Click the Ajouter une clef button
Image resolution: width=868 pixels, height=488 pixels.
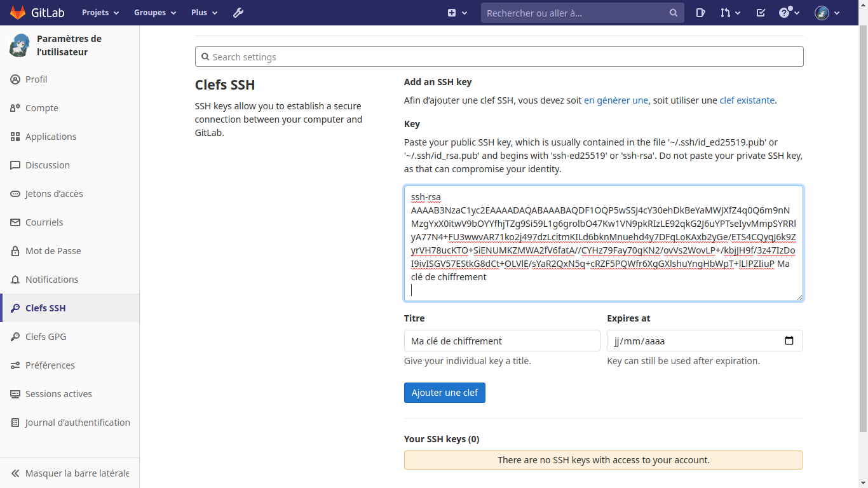[444, 393]
